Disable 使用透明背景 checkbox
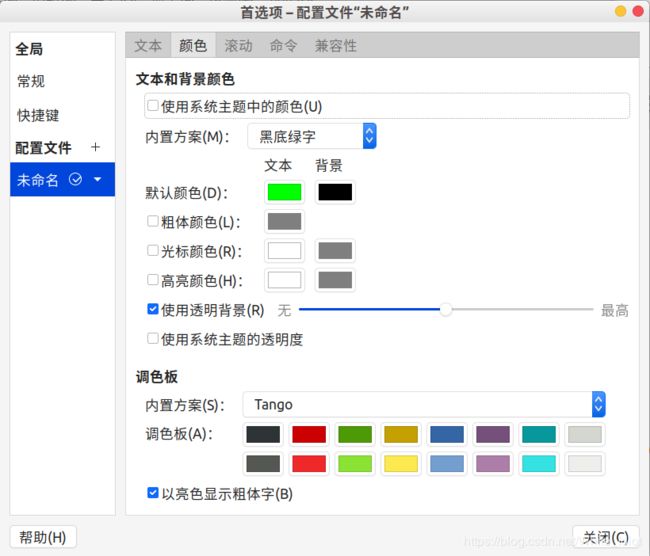This screenshot has height=556, width=650. pyautogui.click(x=153, y=309)
